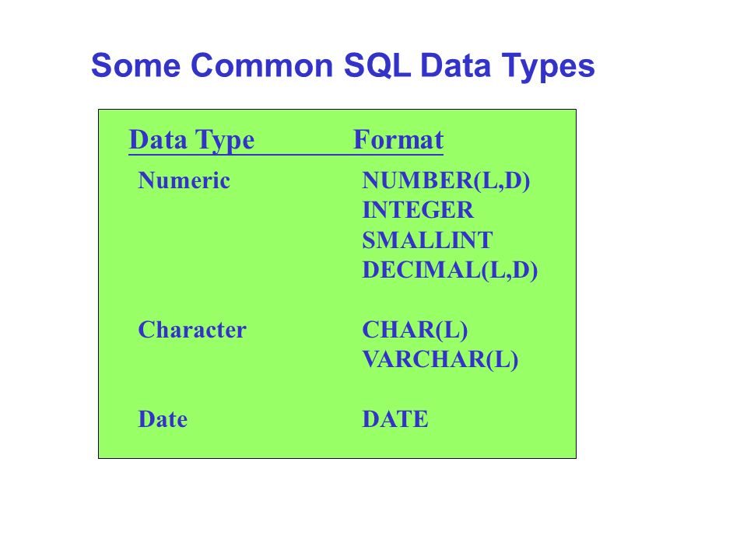Viewport: 747px width, 560px height.
Task: Click the DECIMAL(L,D) format entry
Action: tap(450, 271)
